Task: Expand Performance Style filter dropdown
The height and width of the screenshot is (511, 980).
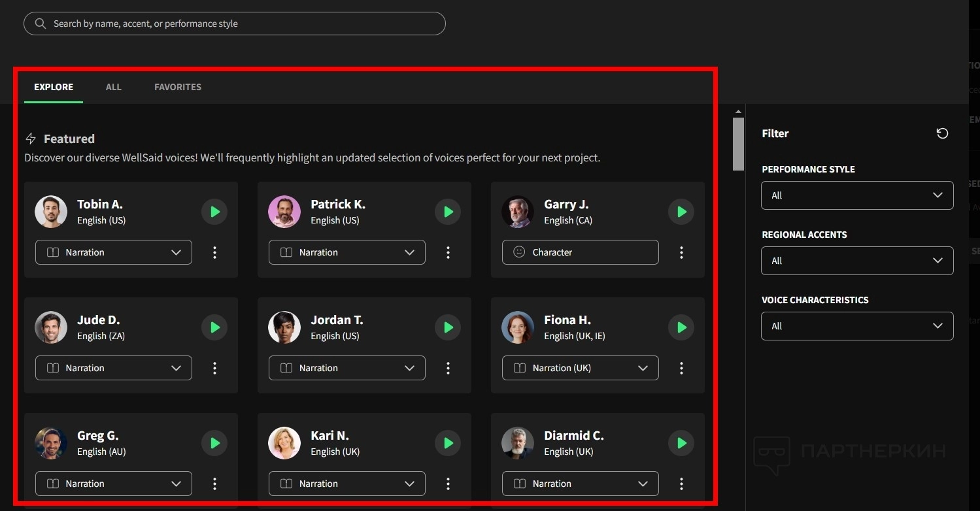Action: [x=856, y=195]
